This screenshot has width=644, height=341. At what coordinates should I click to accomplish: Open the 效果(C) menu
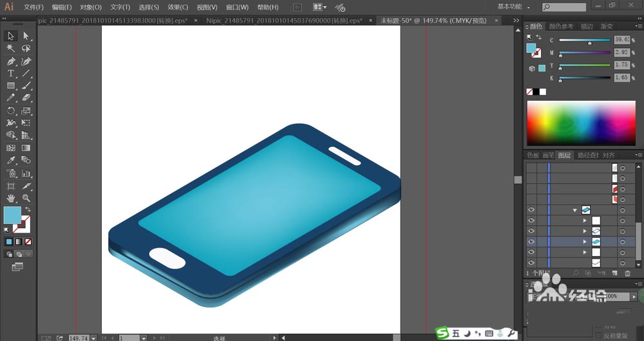point(178,7)
